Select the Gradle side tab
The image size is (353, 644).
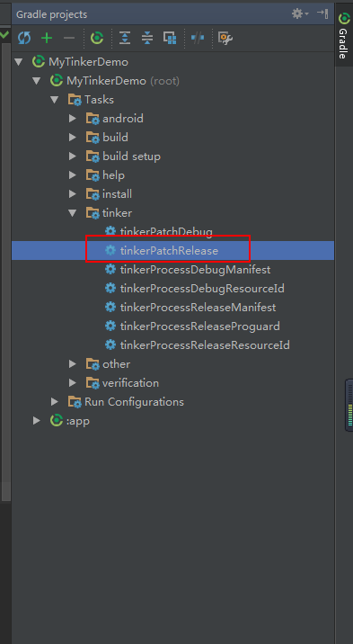[x=343, y=35]
